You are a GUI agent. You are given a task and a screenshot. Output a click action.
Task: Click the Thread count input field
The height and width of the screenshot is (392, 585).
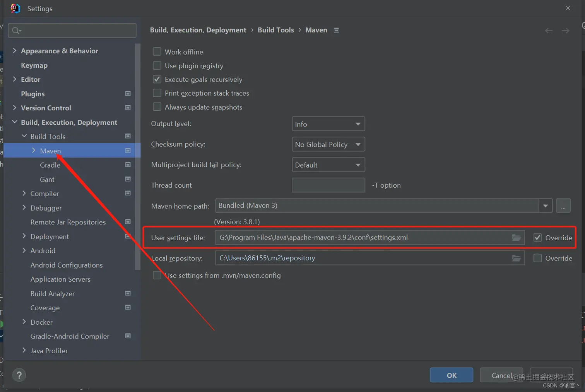328,185
